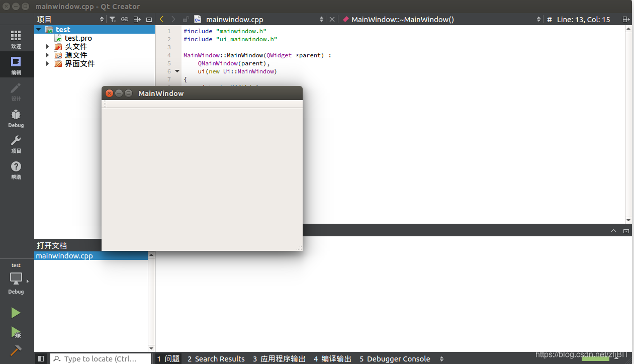Switch to Debug mode using the bug icon
Viewport: 634px width, 364px height.
click(x=16, y=117)
